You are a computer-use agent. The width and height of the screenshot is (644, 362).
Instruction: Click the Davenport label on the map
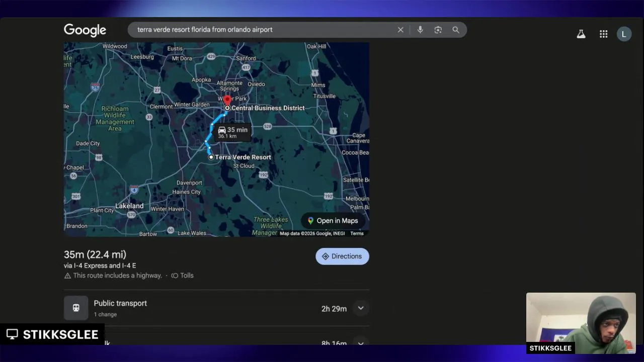click(x=189, y=183)
